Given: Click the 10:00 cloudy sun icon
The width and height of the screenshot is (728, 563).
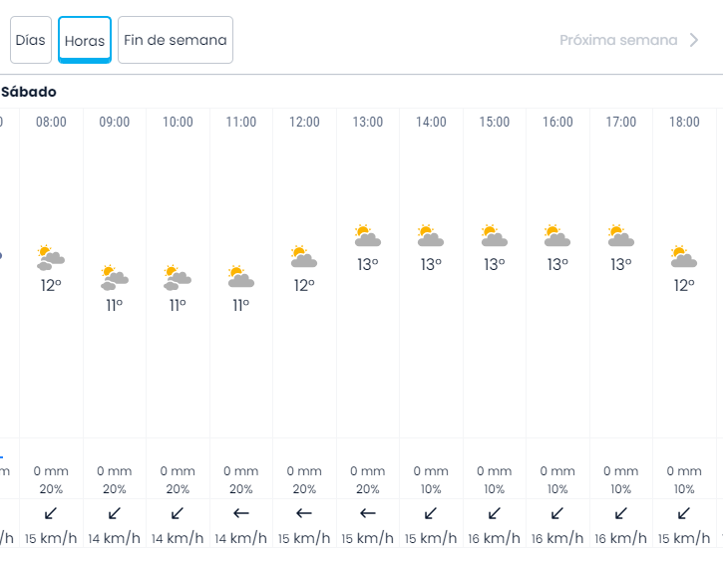Looking at the screenshot, I should [x=178, y=277].
